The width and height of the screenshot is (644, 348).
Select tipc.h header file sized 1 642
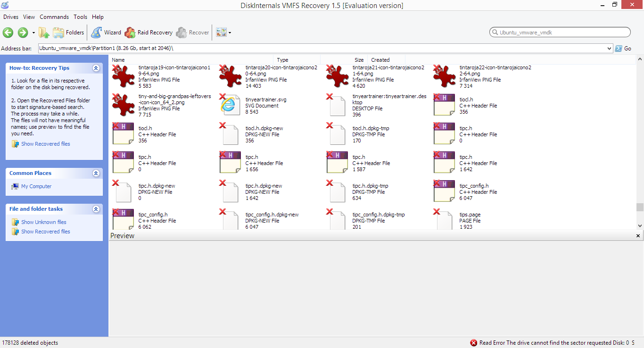(444, 162)
